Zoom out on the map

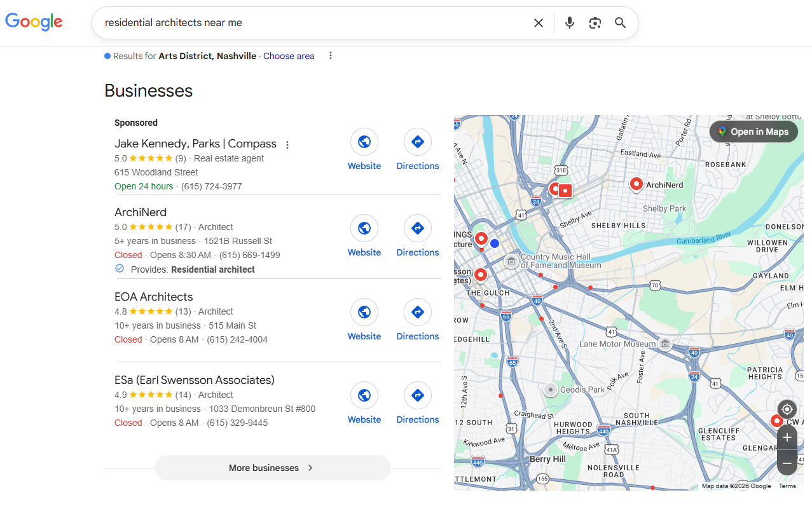pos(787,463)
